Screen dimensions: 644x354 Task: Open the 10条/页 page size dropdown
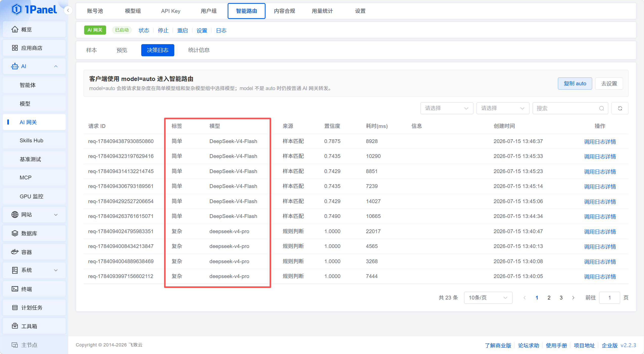click(488, 298)
